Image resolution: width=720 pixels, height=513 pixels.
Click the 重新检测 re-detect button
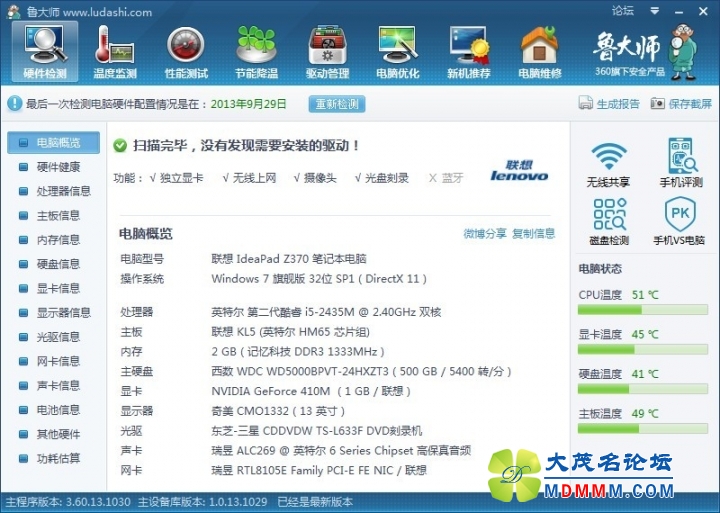(337, 104)
